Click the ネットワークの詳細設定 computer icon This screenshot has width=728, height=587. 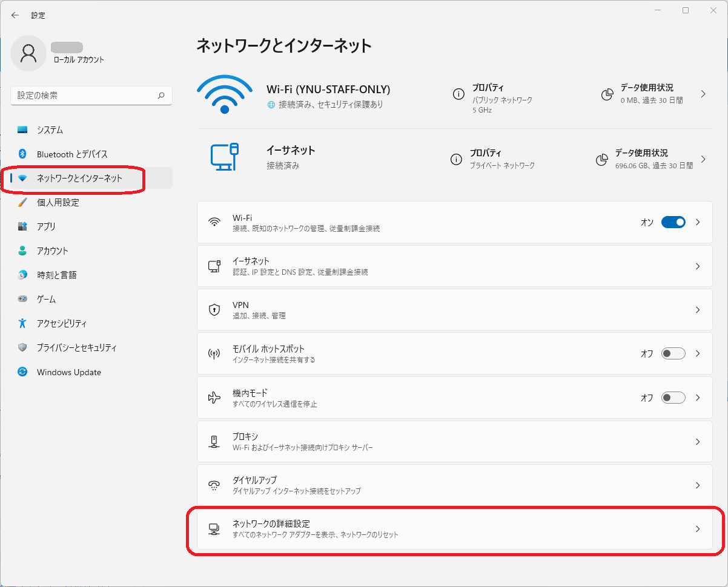tap(214, 530)
